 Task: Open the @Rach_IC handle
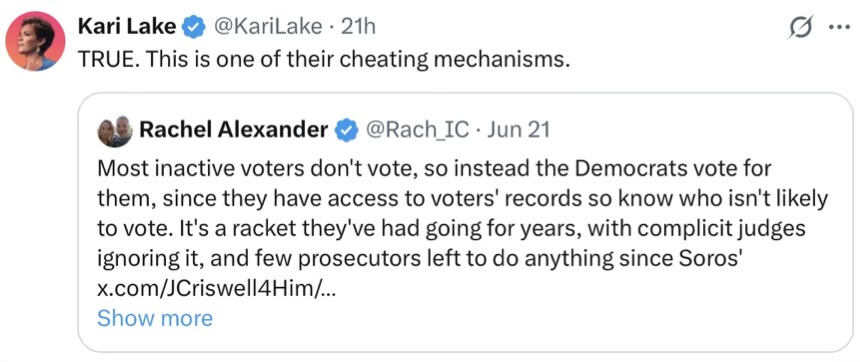[417, 130]
